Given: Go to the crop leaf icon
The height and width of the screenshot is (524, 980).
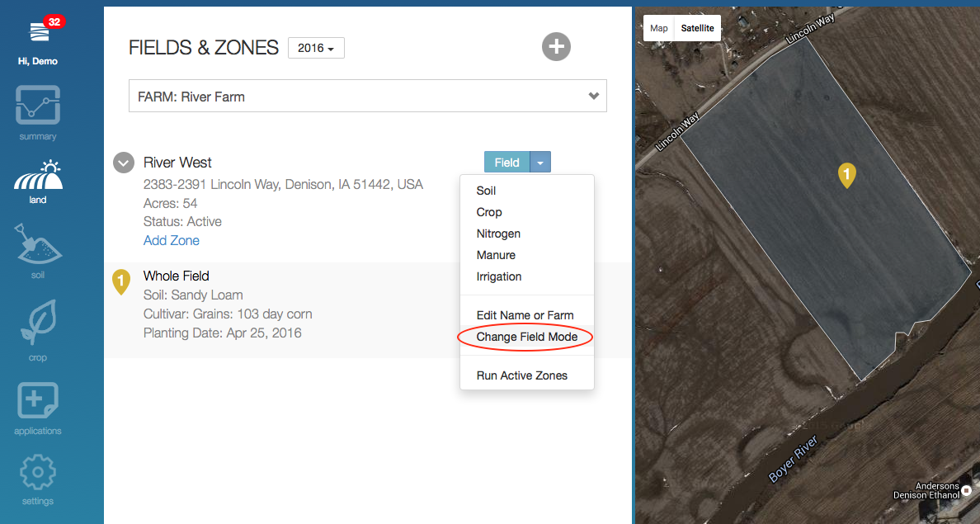Looking at the screenshot, I should click(x=38, y=323).
